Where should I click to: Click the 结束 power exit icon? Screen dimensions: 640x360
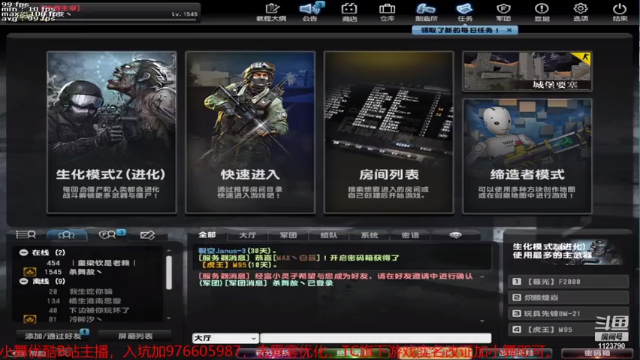click(620, 12)
